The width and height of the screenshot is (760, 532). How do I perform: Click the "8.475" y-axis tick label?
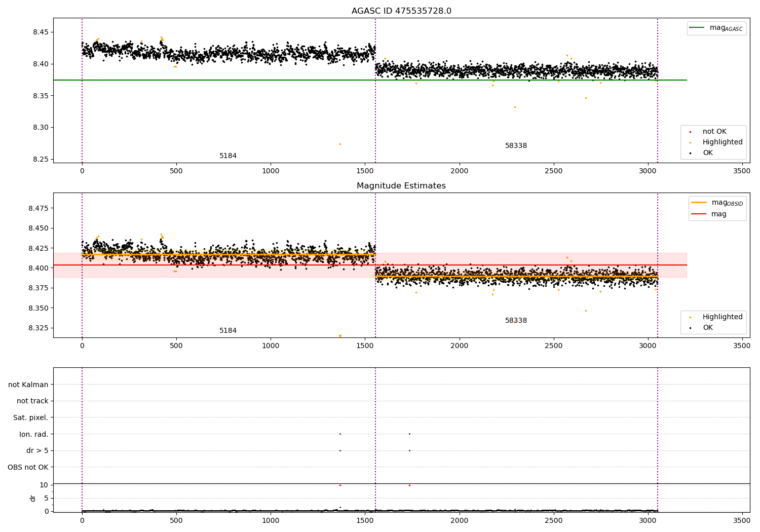pyautogui.click(x=39, y=209)
